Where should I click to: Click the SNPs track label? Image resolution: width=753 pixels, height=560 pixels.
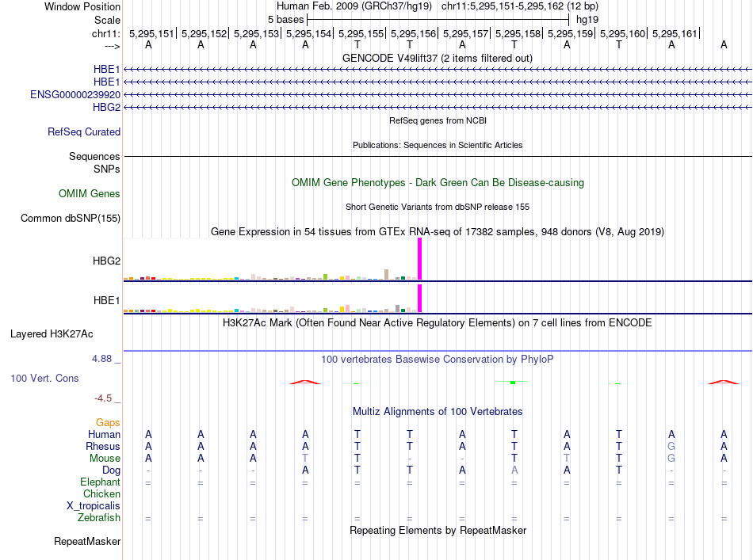click(x=107, y=169)
